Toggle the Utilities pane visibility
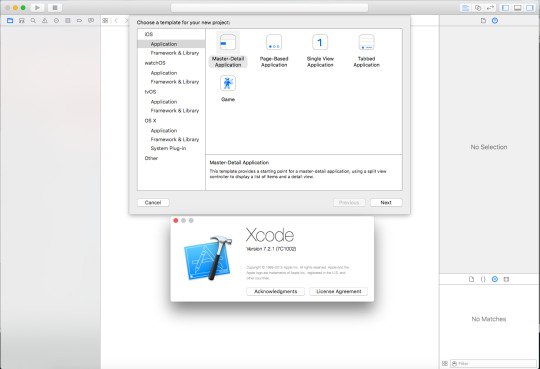The height and width of the screenshot is (369, 540). pyautogui.click(x=530, y=8)
